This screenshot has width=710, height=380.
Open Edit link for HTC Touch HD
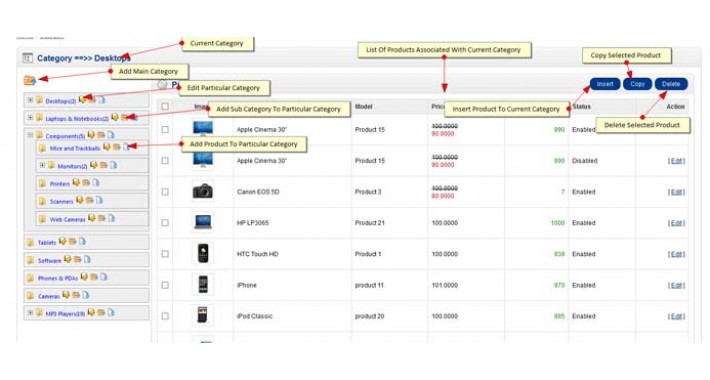(676, 254)
